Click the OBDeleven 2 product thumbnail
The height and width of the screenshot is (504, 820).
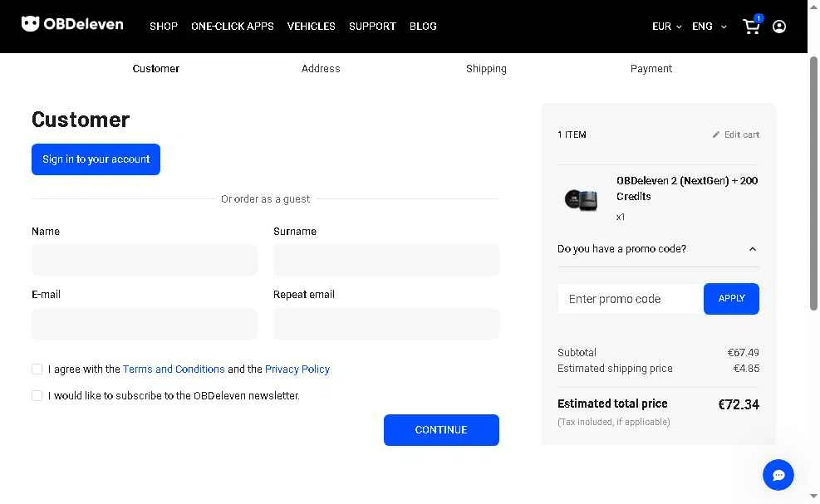pyautogui.click(x=581, y=199)
